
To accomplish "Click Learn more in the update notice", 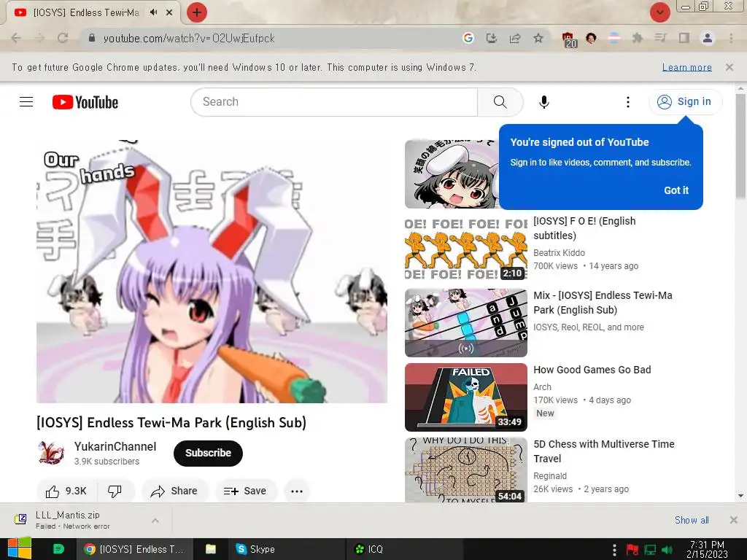I will 687,67.
